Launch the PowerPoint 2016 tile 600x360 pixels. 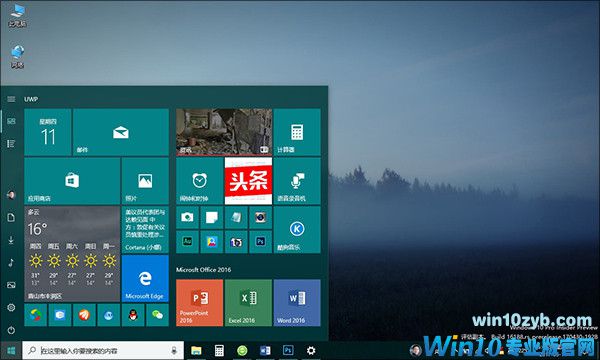point(199,303)
